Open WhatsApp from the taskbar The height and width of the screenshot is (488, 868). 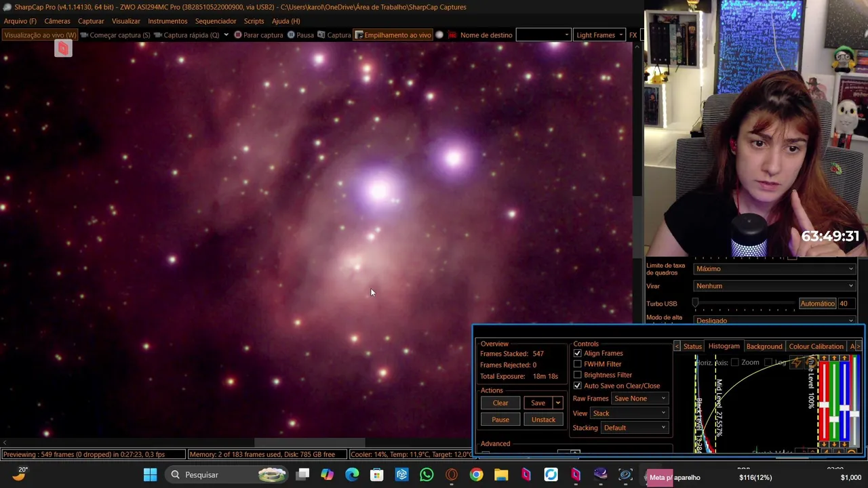pyautogui.click(x=427, y=474)
